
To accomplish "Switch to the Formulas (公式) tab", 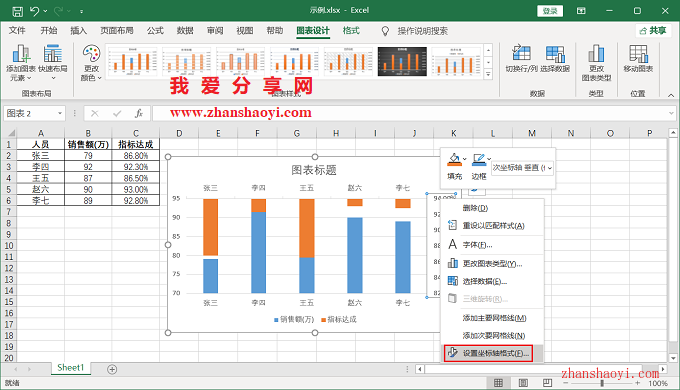I will point(155,30).
